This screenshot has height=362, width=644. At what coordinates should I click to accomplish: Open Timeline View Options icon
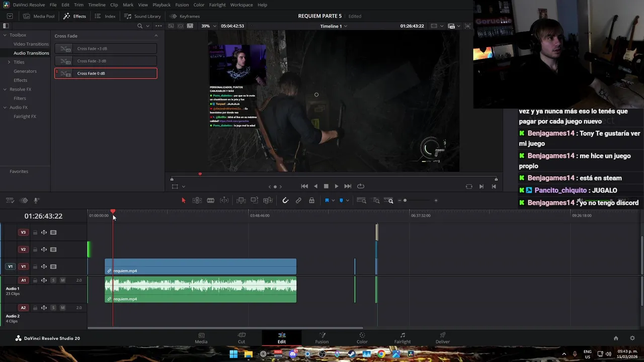[11, 200]
